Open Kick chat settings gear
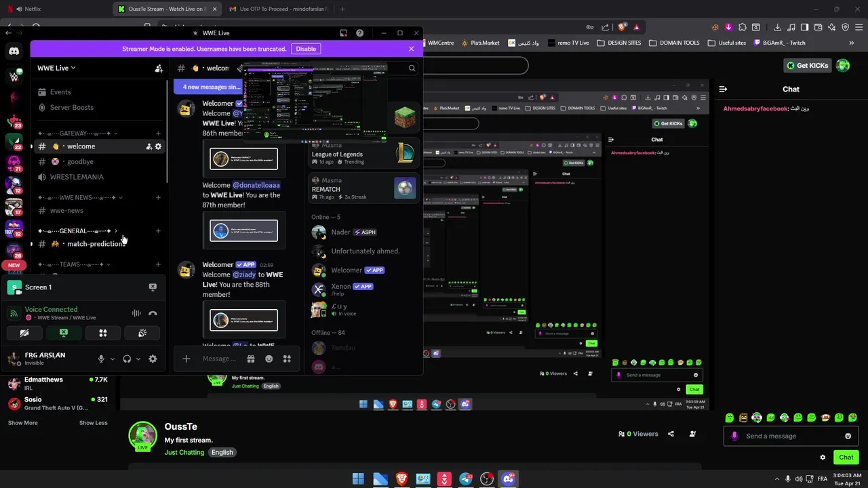 point(823,457)
